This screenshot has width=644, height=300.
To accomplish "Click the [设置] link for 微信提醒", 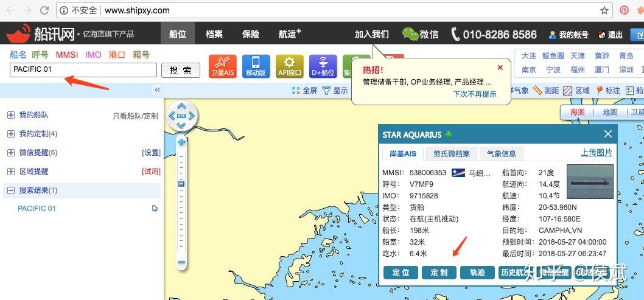I will pyautogui.click(x=151, y=153).
